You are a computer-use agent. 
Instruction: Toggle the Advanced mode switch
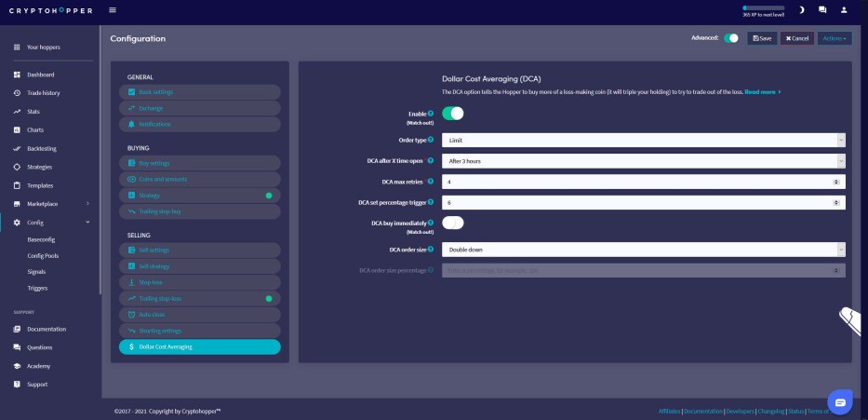tap(731, 38)
